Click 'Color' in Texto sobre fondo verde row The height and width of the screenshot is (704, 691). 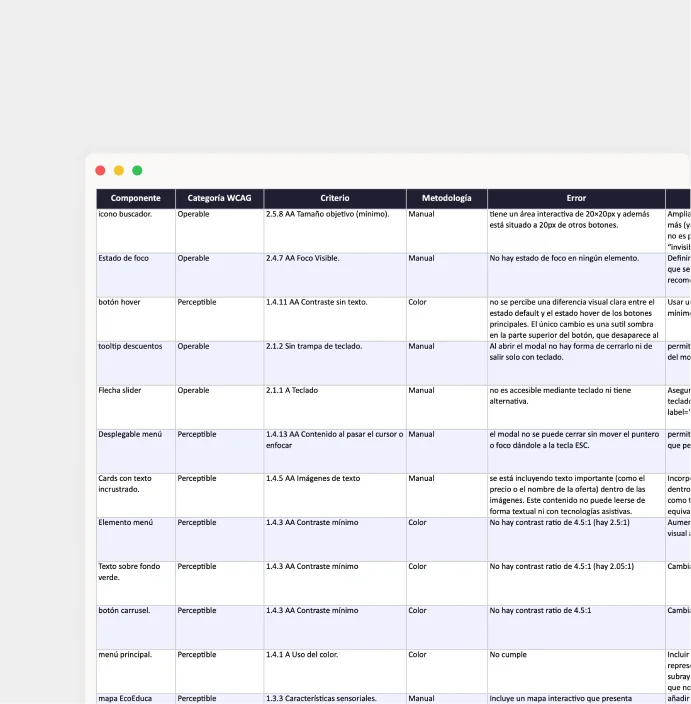coord(447,583)
